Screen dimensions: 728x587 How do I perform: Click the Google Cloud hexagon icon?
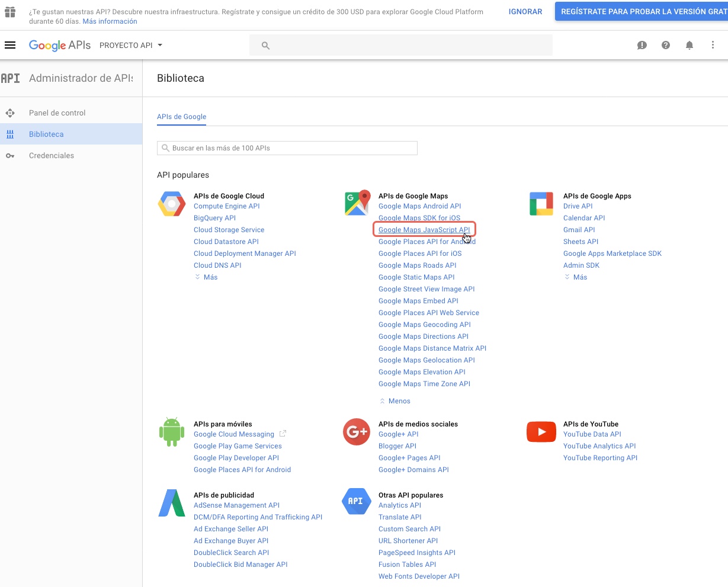tap(172, 204)
